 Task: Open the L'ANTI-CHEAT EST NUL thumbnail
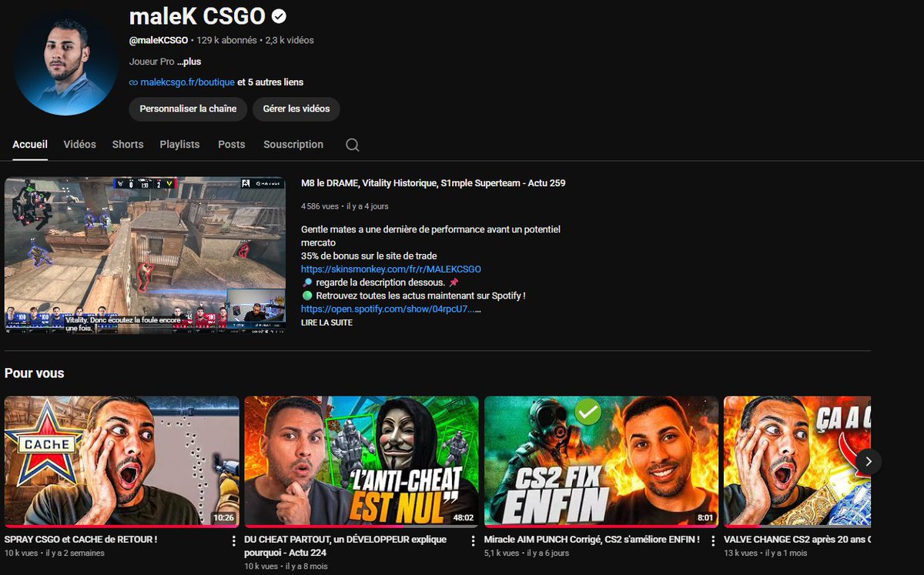pyautogui.click(x=361, y=461)
